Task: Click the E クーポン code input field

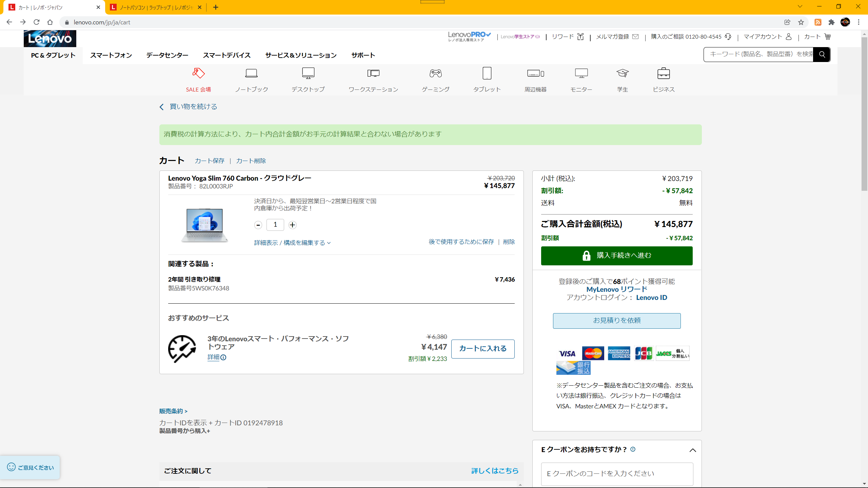Action: point(617,474)
